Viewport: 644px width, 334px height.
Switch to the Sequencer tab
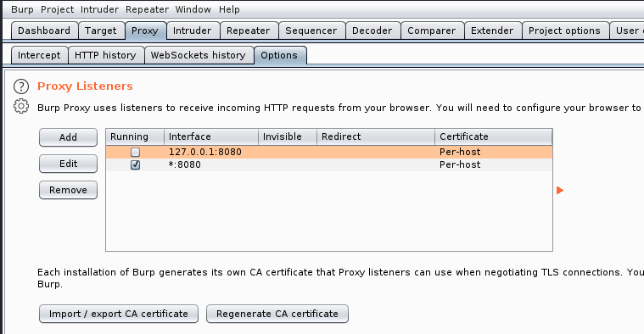click(311, 31)
